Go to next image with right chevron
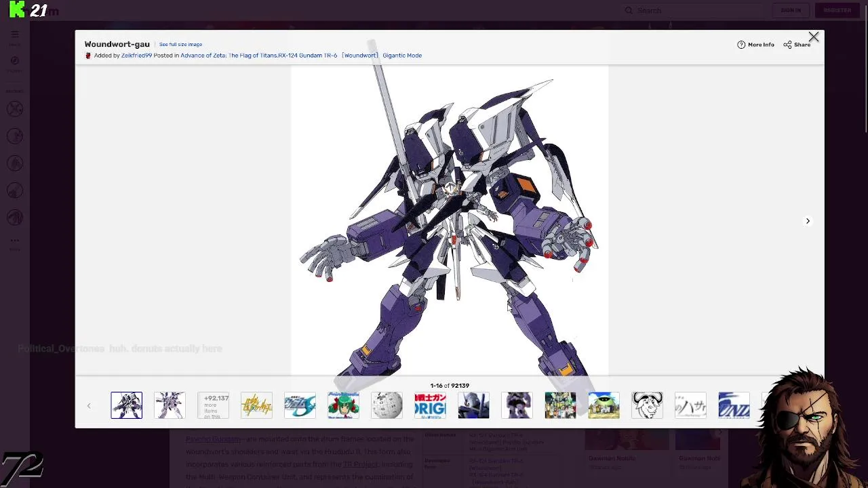The width and height of the screenshot is (868, 488). click(x=808, y=221)
